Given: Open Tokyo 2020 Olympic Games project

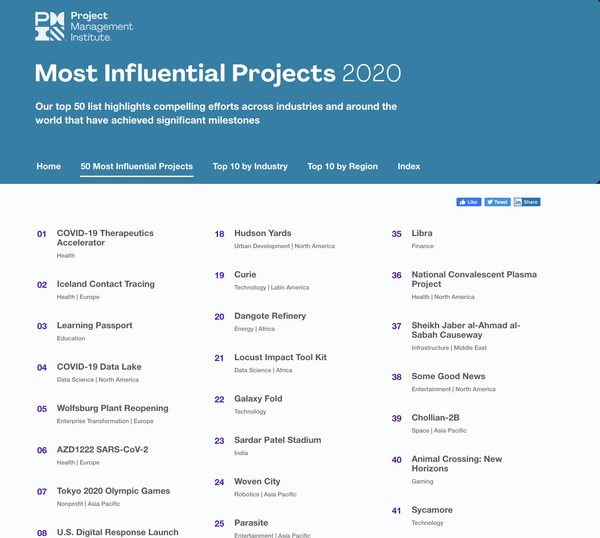Looking at the screenshot, I should point(113,491).
